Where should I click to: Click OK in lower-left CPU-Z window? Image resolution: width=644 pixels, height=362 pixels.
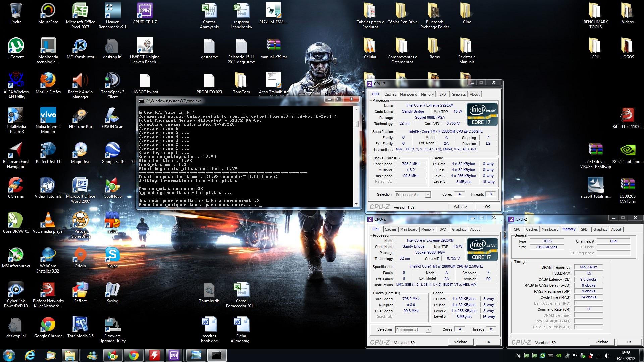488,342
